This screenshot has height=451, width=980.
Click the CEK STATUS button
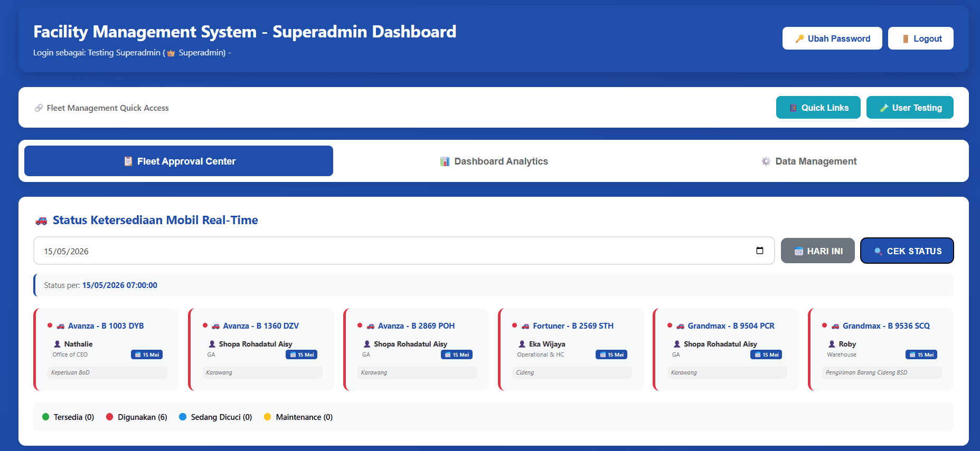pyautogui.click(x=907, y=251)
